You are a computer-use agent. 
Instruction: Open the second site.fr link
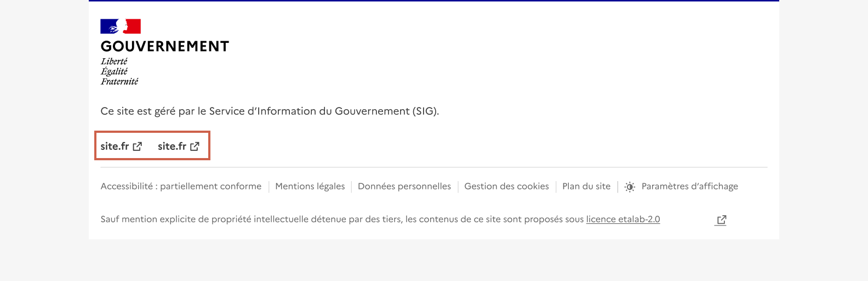172,147
